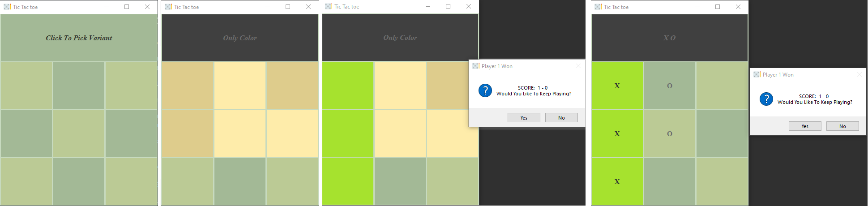The image size is (868, 206).
Task: Click 'Only Color' header in window without green column
Action: click(x=240, y=38)
